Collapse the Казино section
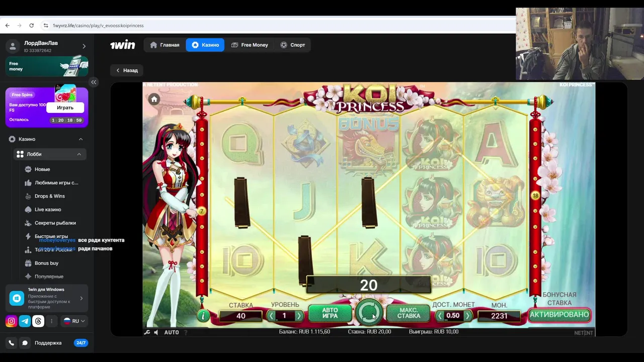Viewport: 644px width, 362px height. click(x=80, y=139)
